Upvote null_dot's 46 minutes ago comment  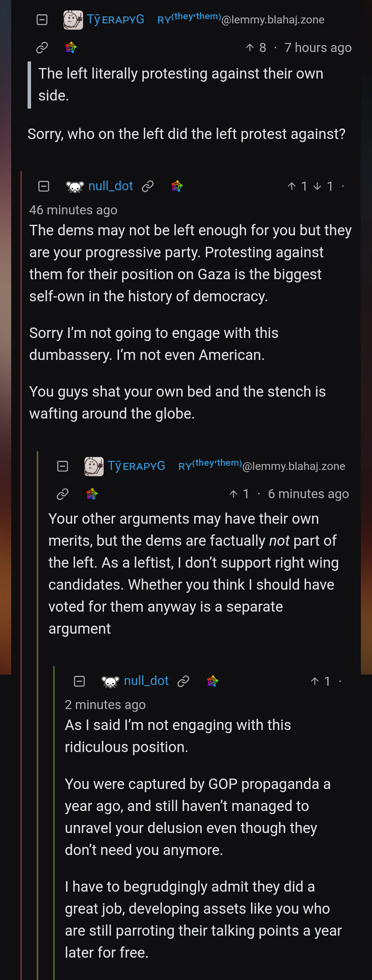(292, 186)
